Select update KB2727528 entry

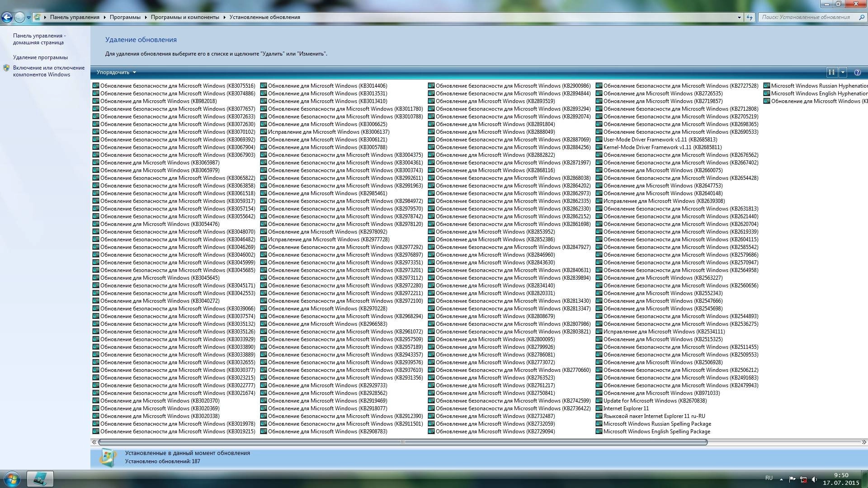(x=677, y=86)
